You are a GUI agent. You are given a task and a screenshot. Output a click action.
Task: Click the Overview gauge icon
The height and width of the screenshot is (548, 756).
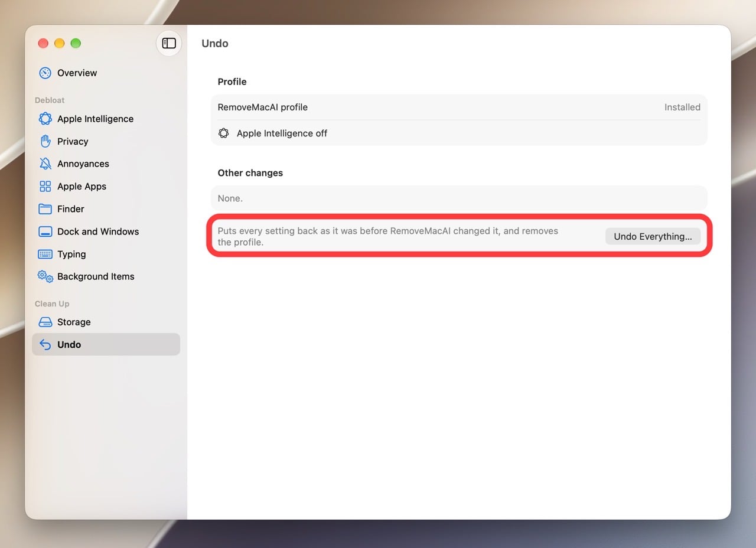coord(45,73)
